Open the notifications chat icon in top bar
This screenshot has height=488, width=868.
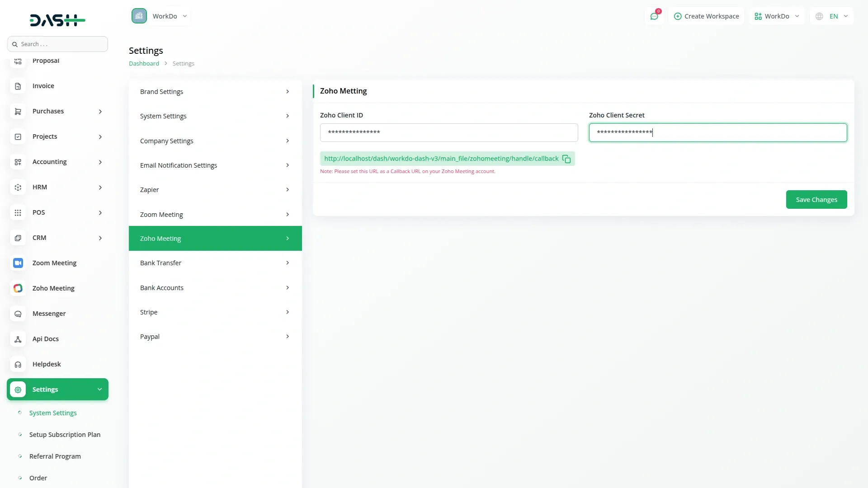click(x=655, y=16)
